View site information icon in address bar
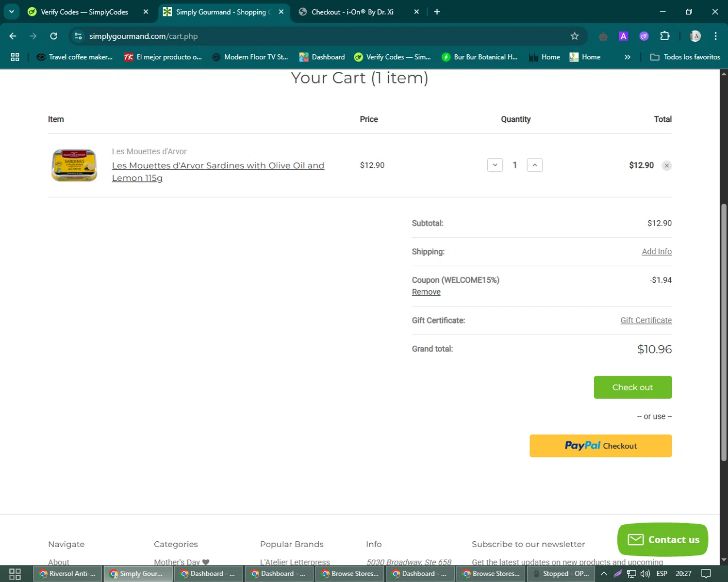The width and height of the screenshot is (728, 582). [78, 36]
